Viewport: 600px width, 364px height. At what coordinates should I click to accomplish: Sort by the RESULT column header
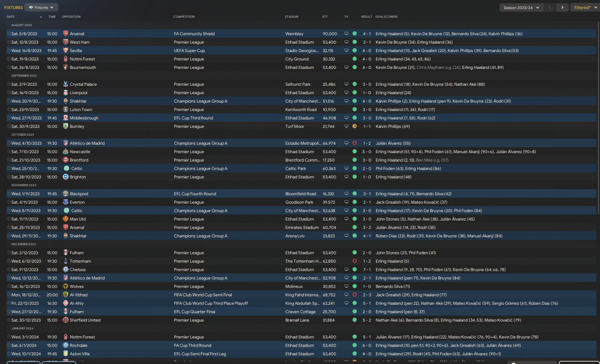click(367, 17)
